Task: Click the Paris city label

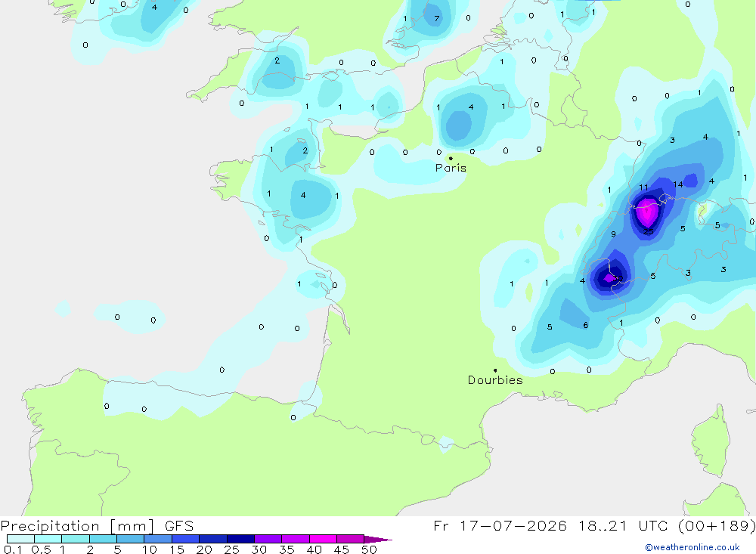Action: [x=451, y=168]
